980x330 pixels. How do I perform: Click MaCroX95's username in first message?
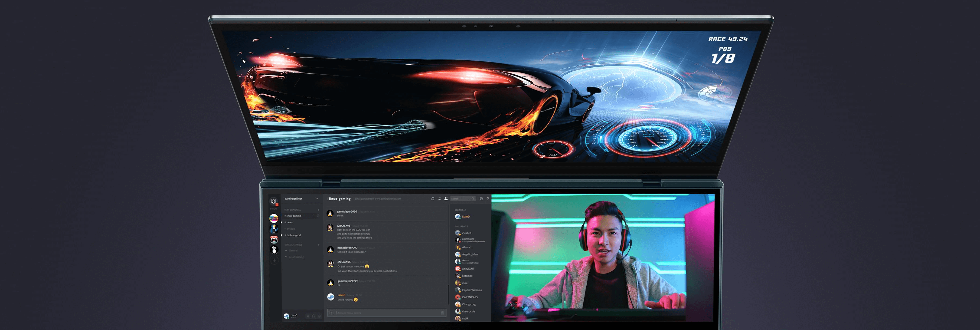coord(344,226)
